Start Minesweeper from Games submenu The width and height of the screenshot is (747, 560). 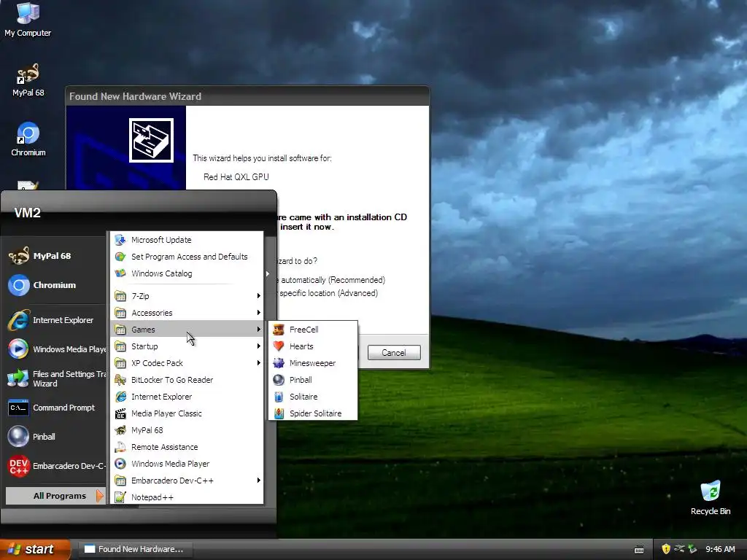(313, 363)
